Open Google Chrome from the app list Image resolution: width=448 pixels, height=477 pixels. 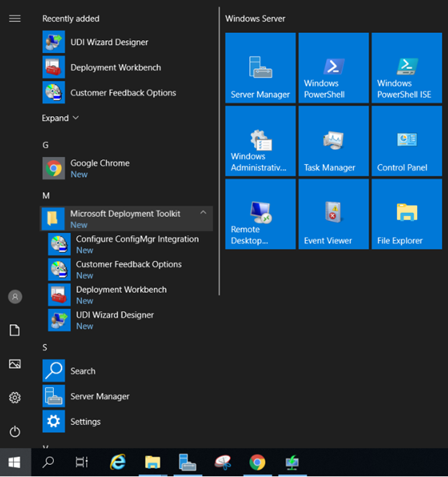[127, 169]
